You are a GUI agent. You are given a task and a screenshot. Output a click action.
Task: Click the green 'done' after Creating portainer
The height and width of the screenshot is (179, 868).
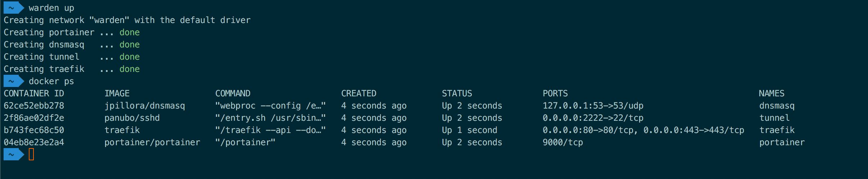tap(130, 32)
